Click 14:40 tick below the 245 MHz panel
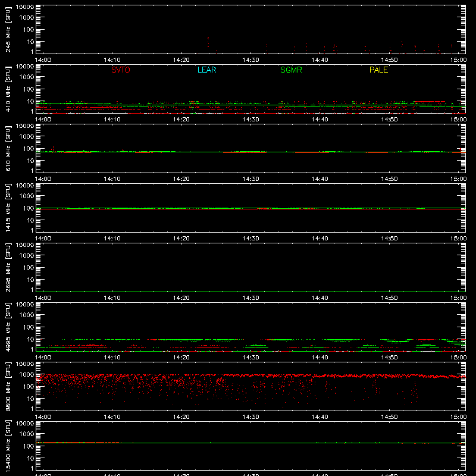Viewport: 476px width, 476px height. tap(320, 60)
